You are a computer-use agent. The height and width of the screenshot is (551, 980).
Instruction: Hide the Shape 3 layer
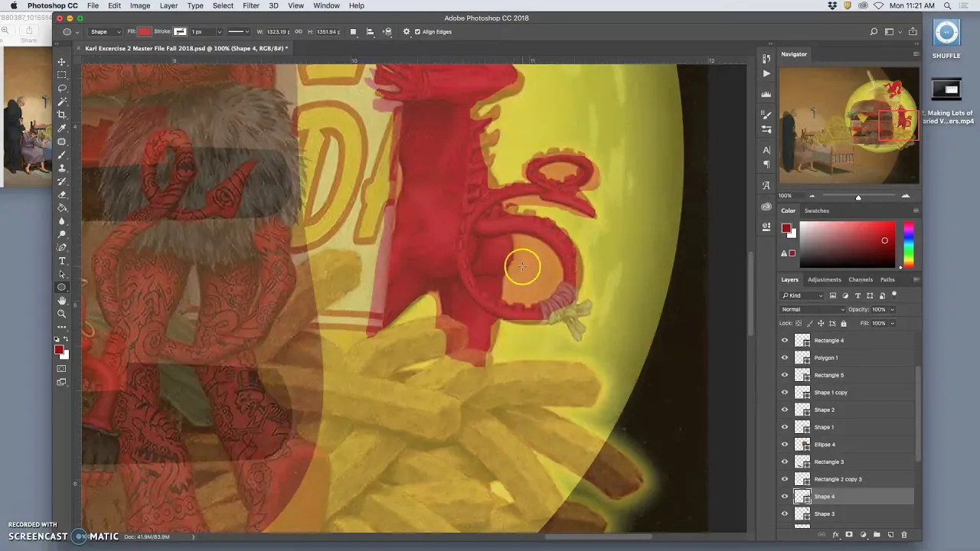pyautogui.click(x=784, y=514)
